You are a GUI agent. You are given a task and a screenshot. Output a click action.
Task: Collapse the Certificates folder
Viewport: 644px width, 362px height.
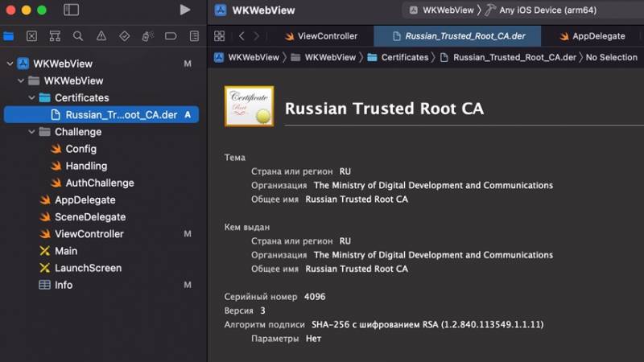[x=31, y=97]
